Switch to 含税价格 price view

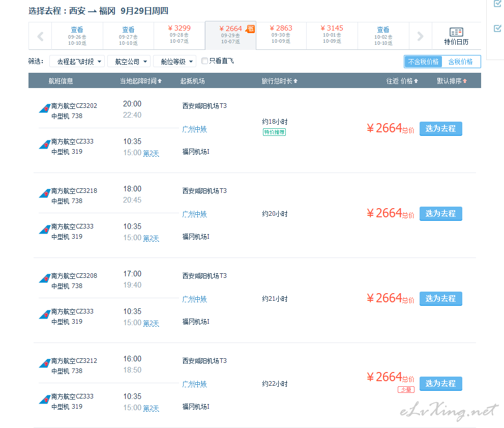point(461,62)
